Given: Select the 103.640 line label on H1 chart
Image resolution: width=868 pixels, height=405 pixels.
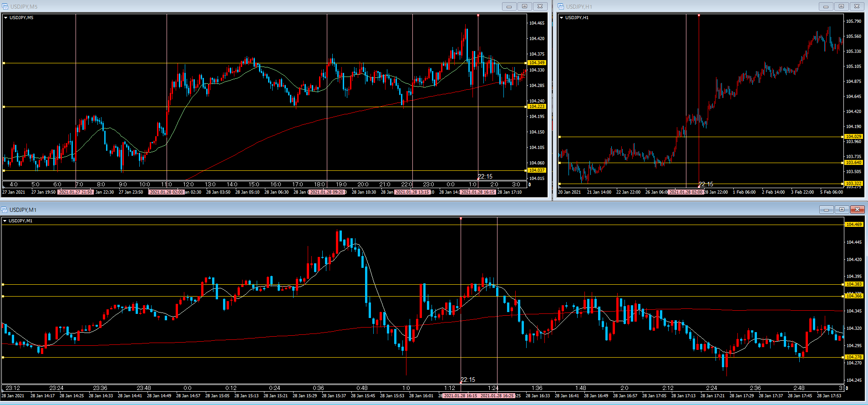Looking at the screenshot, I should point(853,163).
